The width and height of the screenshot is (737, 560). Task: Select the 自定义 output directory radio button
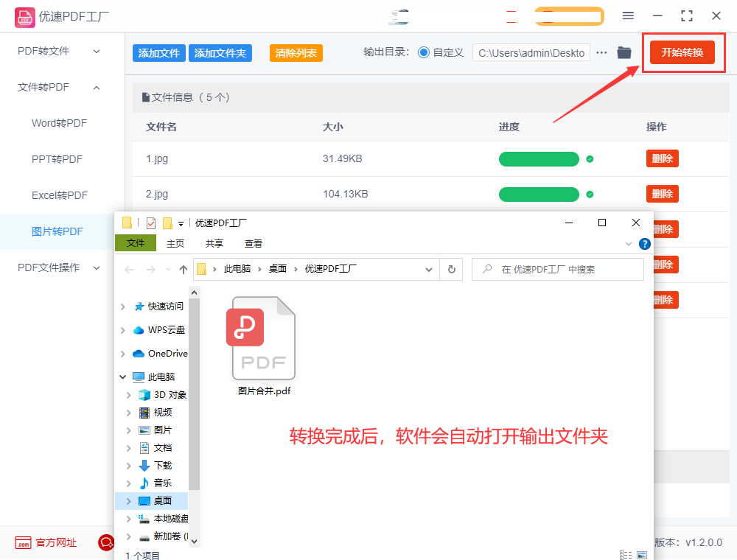(424, 52)
